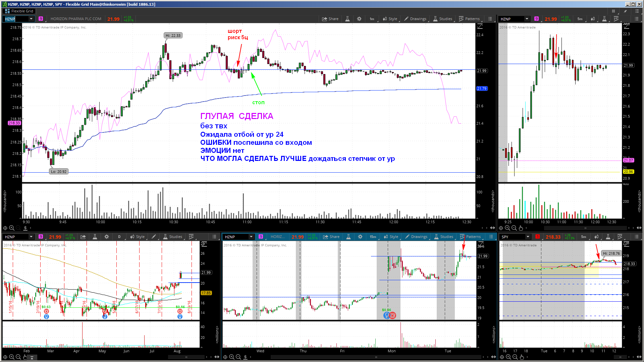Image resolution: width=644 pixels, height=362 pixels.
Task: Click red link color box in SPY chart
Action: pyautogui.click(x=538, y=237)
